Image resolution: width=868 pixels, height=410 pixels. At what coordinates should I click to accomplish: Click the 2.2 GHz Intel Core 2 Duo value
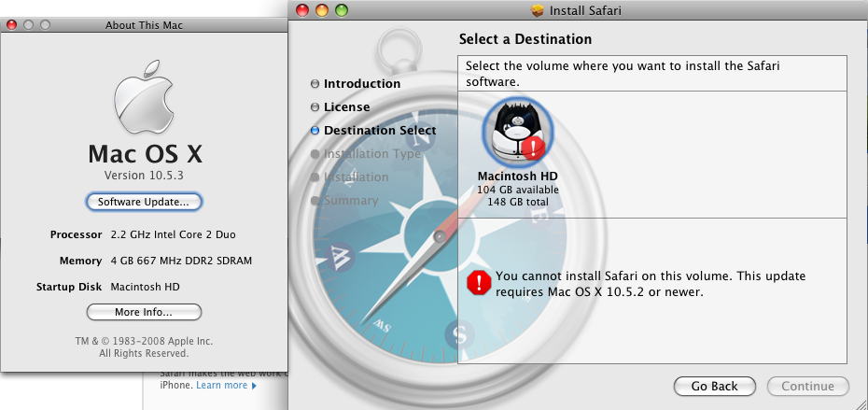tap(174, 234)
